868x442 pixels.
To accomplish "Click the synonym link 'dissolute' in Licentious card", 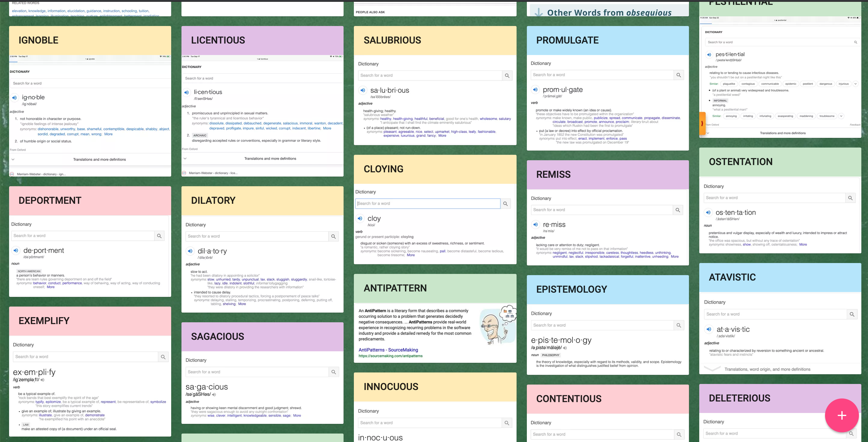I will point(216,123).
